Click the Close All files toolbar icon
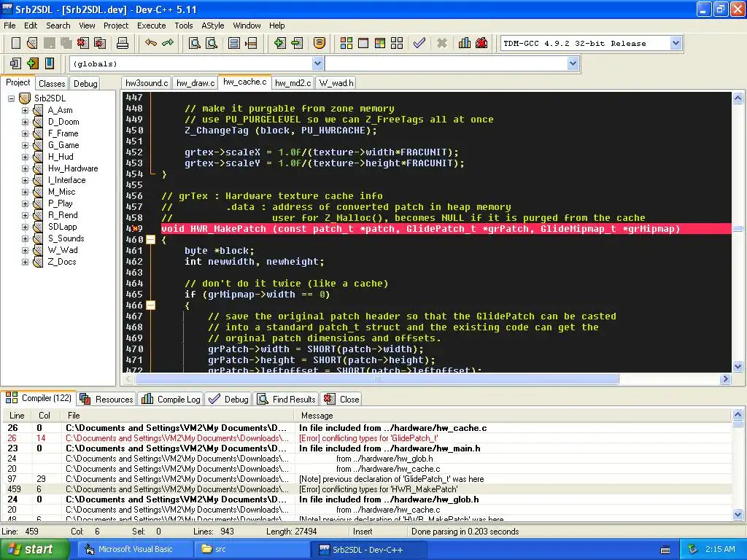 (x=100, y=43)
